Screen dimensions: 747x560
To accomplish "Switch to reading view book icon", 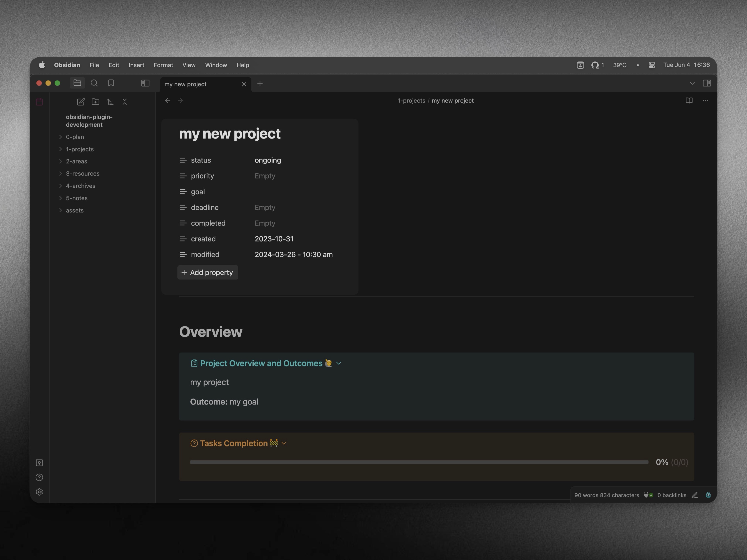I will 689,100.
